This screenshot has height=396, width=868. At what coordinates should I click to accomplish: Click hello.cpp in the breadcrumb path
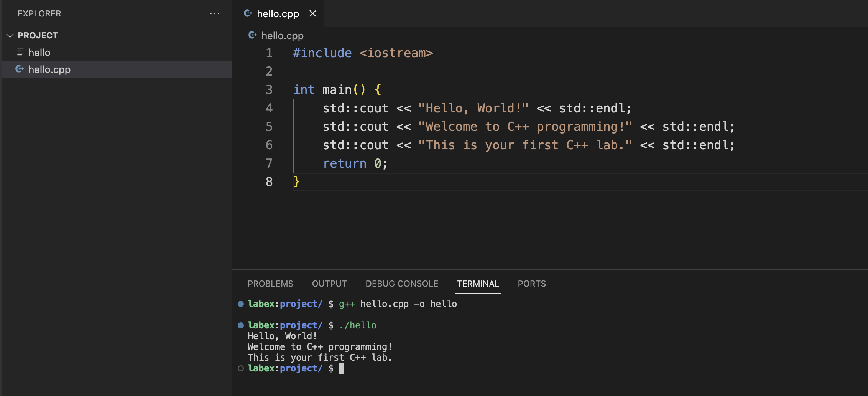(x=282, y=36)
